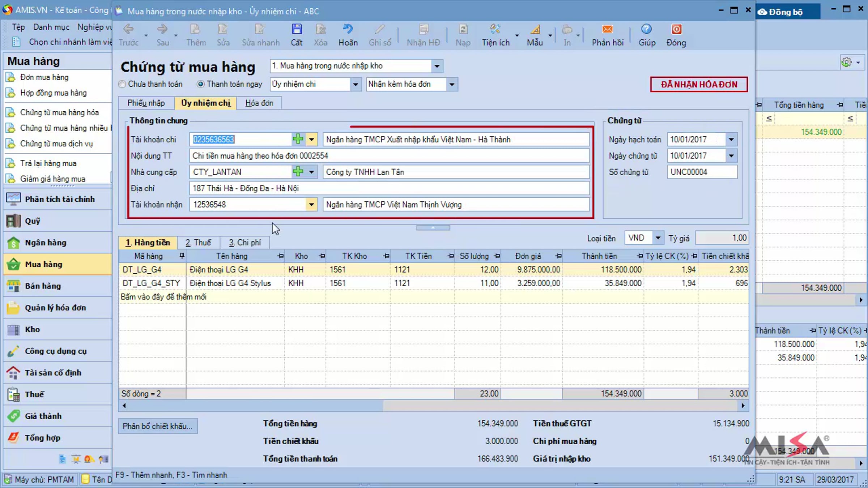Open the Ngày hạch toán date picker
The width and height of the screenshot is (868, 488).
pos(731,140)
